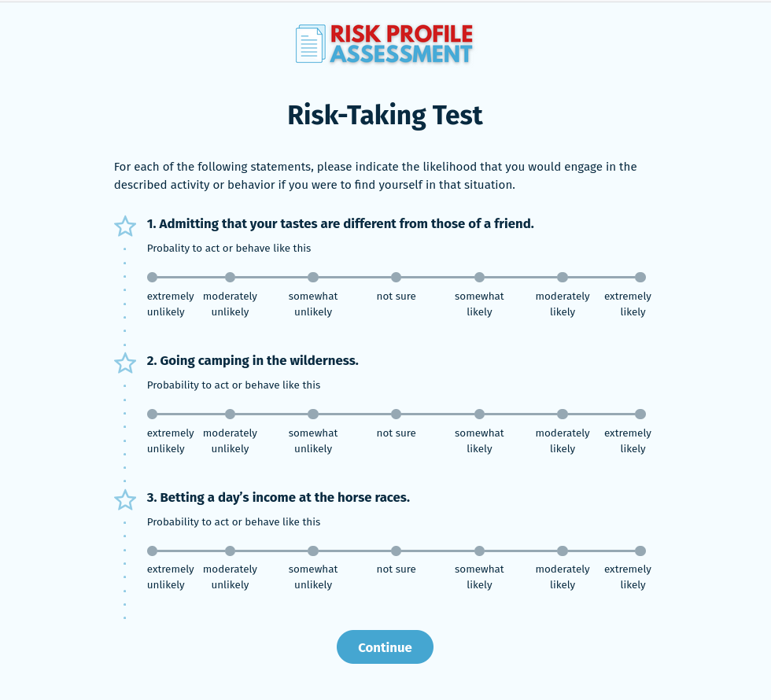The height and width of the screenshot is (700, 771).
Task: Pick 'somewhat unlikely' on the camping scale
Action: [x=313, y=414]
